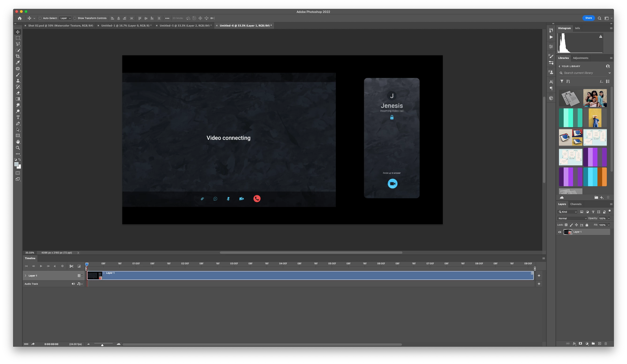Click the blue Share button
Image resolution: width=627 pixels, height=364 pixels.
click(x=589, y=18)
